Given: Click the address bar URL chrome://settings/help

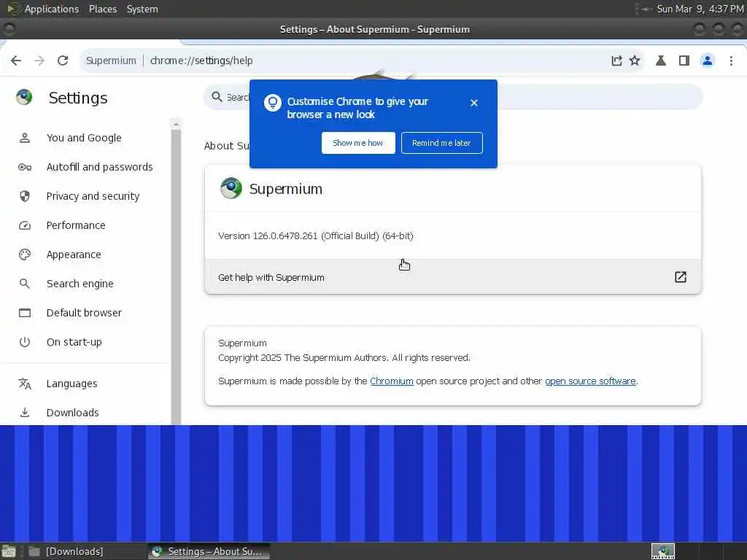Looking at the screenshot, I should [201, 61].
